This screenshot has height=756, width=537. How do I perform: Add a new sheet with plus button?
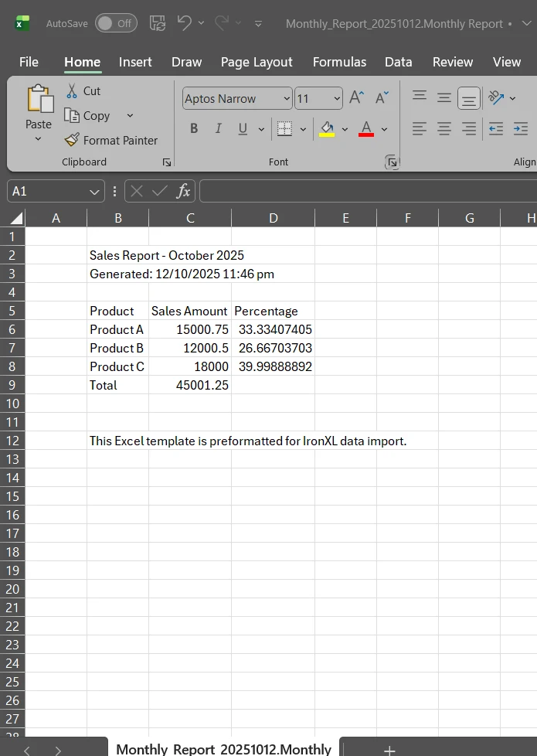tap(390, 749)
